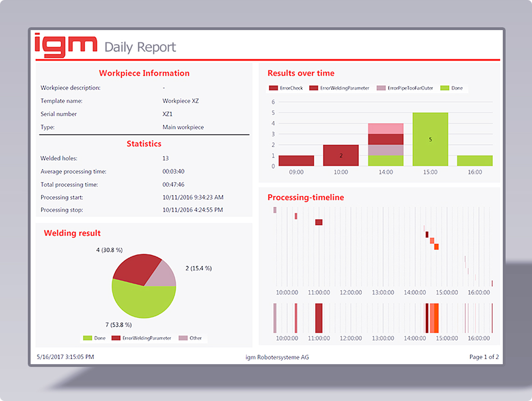Click the 15:00 green bar labeled 5

coord(430,139)
